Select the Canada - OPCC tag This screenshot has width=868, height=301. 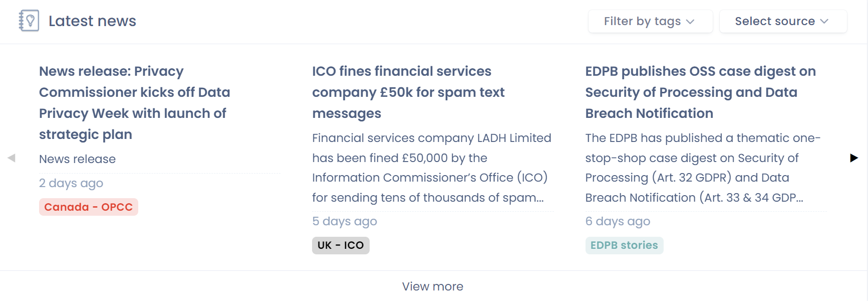tap(88, 207)
